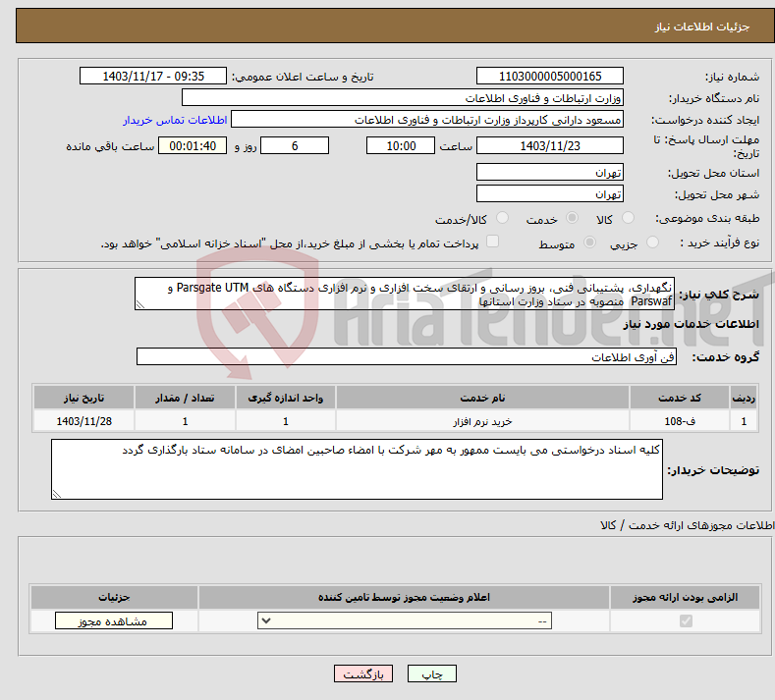
Task: Click the جزئیات اطلاعات نیاز page title
Action: [x=702, y=27]
